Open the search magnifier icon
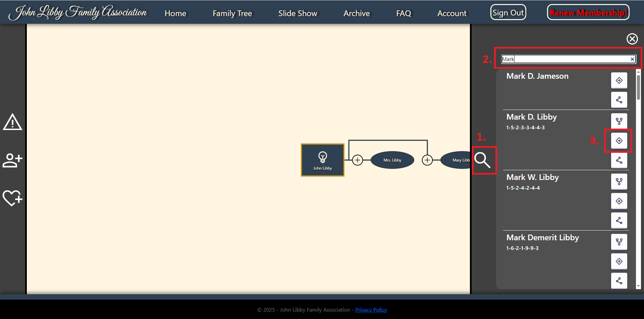Image resolution: width=644 pixels, height=319 pixels. (x=483, y=160)
